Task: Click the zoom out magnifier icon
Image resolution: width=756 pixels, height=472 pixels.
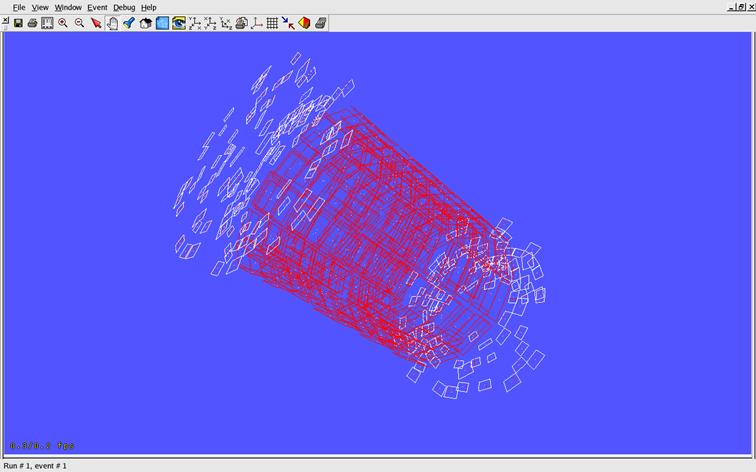Action: (79, 23)
